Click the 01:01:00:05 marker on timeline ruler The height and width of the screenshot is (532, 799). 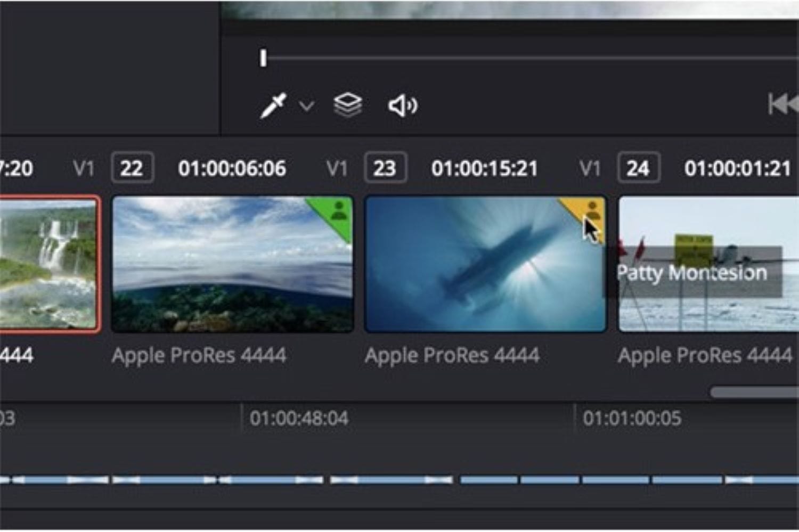(632, 419)
